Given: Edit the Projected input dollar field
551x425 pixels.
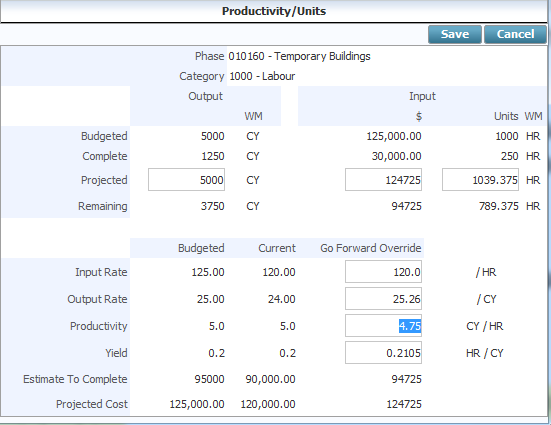Looking at the screenshot, I should pyautogui.click(x=383, y=180).
